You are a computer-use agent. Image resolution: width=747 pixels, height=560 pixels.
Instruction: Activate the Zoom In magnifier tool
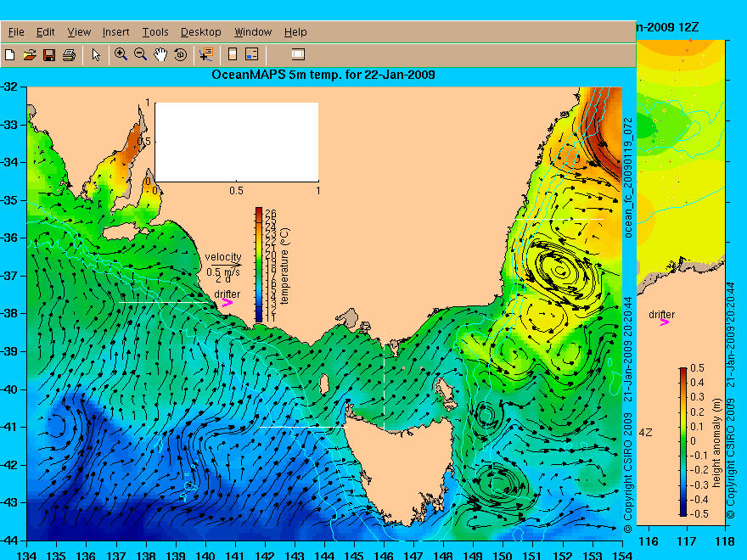point(121,54)
